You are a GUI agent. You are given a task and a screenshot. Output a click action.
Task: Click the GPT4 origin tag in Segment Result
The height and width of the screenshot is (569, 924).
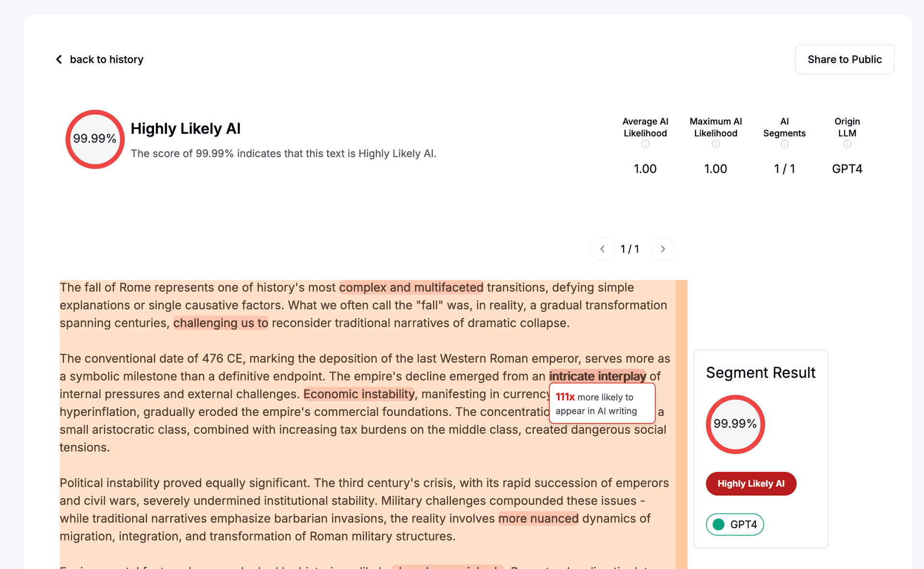click(x=735, y=524)
